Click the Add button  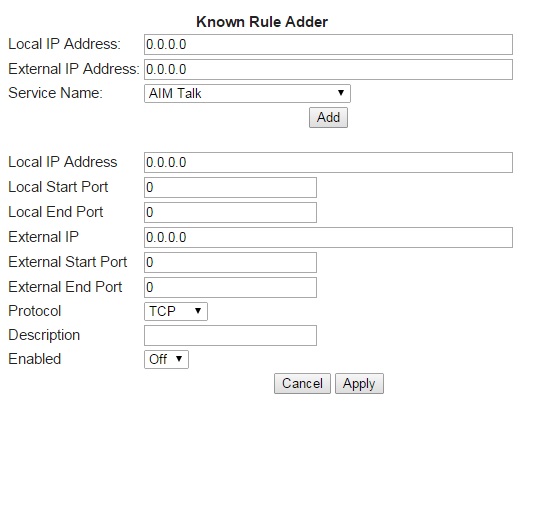328,117
